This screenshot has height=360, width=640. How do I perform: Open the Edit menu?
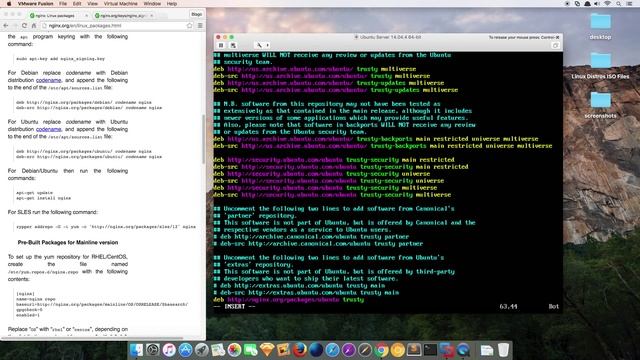coord(77,4)
